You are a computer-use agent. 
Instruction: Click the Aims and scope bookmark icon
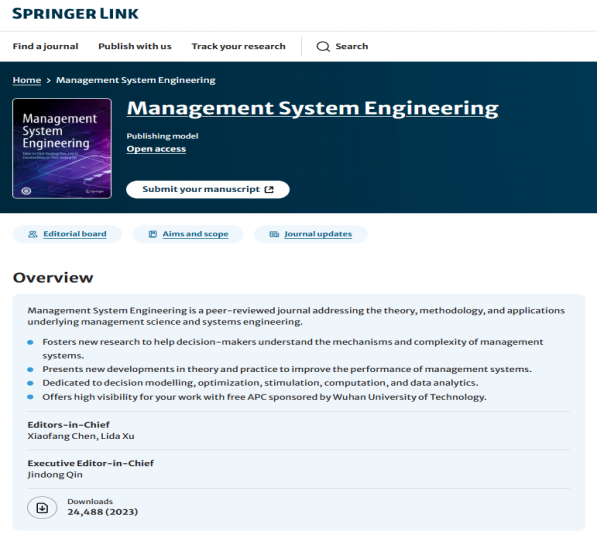click(x=153, y=234)
